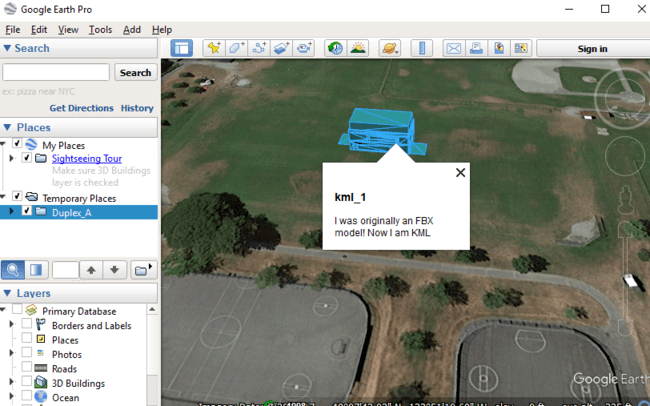The width and height of the screenshot is (650, 406).
Task: Move selected place up with arrow
Action: [91, 270]
